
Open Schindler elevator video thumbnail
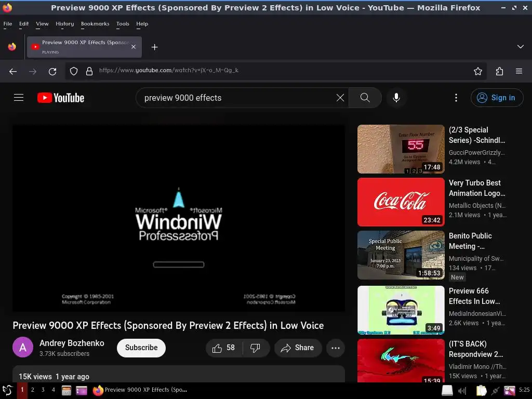(401, 149)
